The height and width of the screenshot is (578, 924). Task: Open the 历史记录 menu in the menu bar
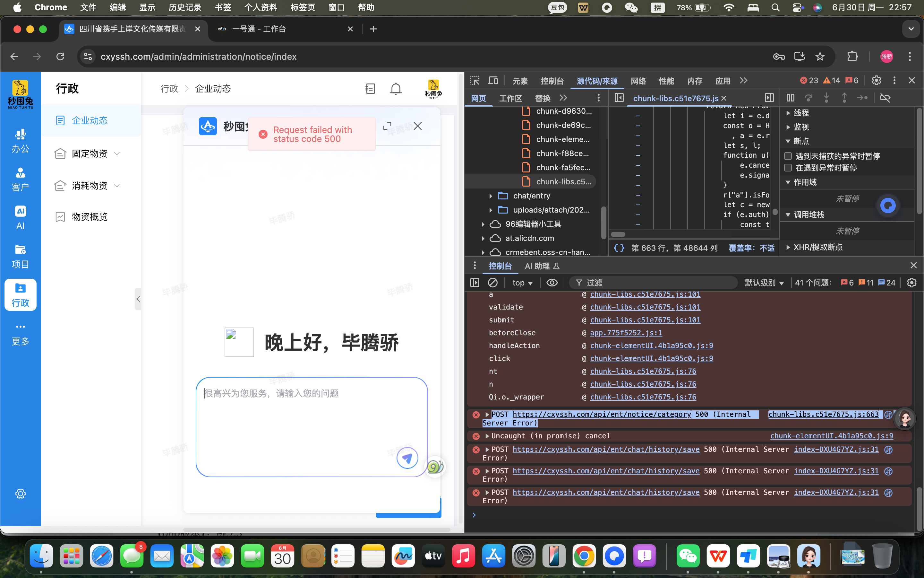click(x=185, y=7)
